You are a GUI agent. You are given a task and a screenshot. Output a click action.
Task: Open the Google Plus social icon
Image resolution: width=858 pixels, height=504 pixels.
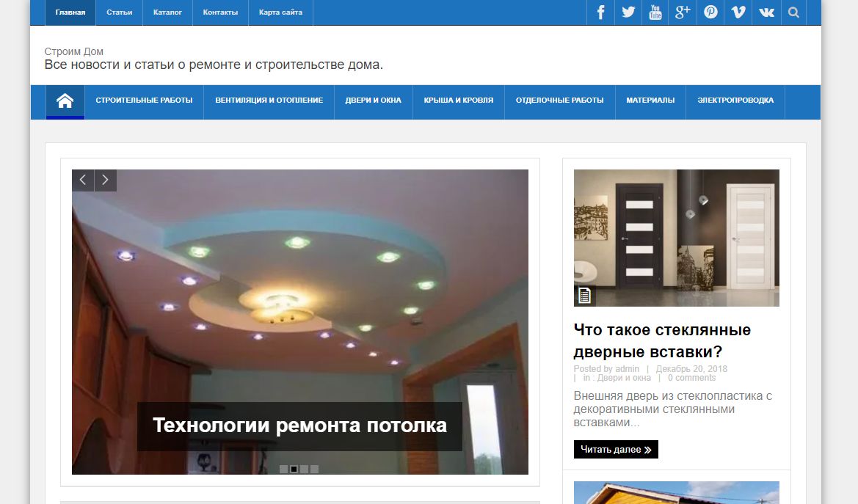(683, 12)
